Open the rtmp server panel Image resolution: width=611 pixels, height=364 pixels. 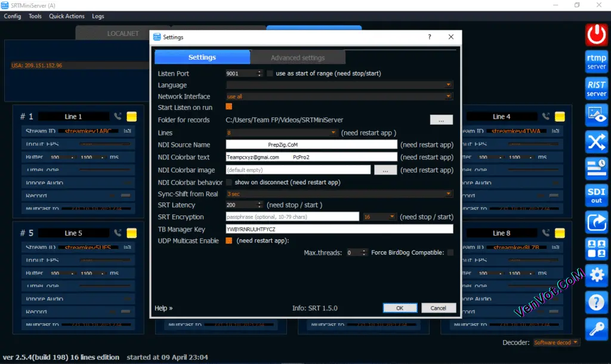click(x=596, y=61)
